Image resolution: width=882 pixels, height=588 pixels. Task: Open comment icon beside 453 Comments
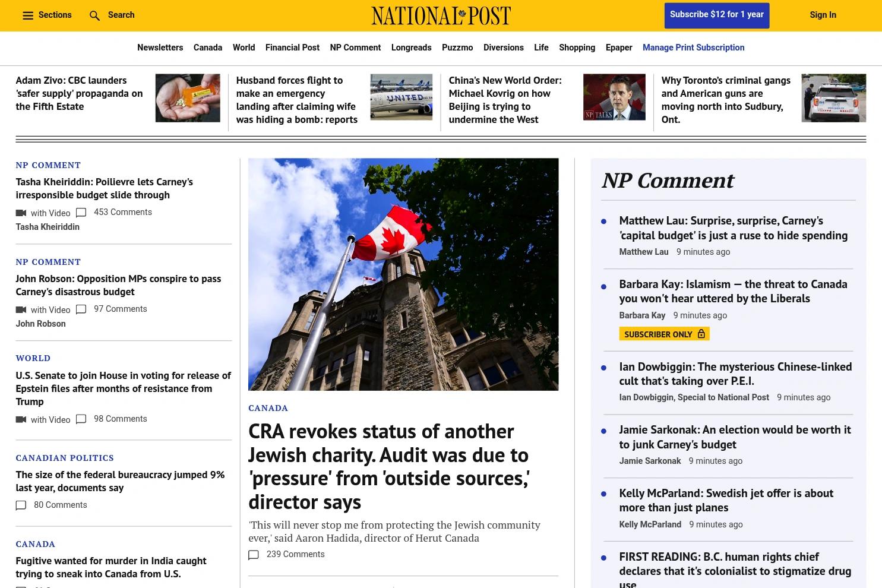coord(81,213)
